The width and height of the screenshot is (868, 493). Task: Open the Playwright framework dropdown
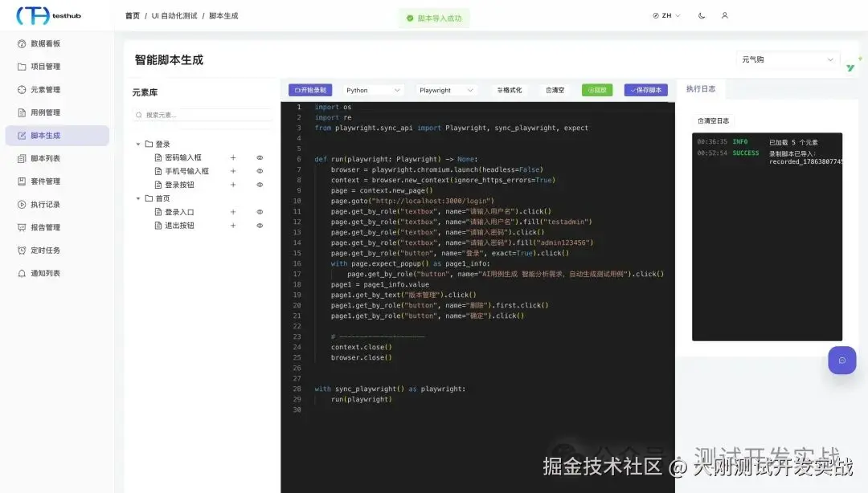click(445, 90)
